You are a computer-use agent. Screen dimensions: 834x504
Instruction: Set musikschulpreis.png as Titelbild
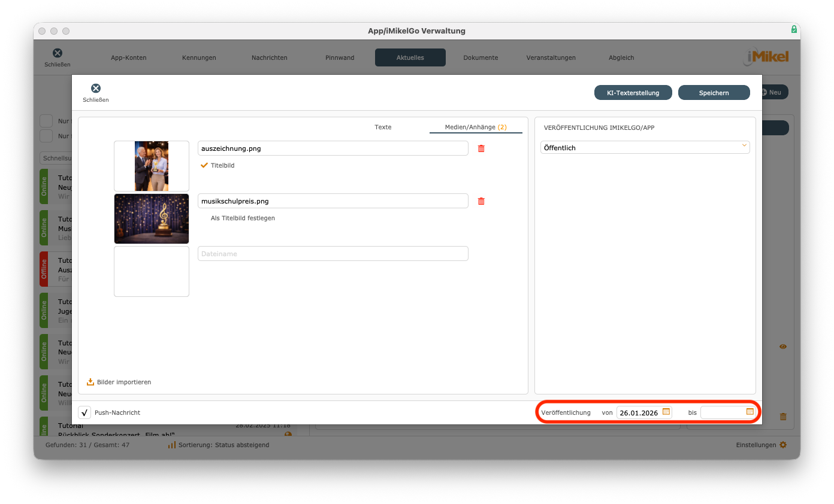243,218
